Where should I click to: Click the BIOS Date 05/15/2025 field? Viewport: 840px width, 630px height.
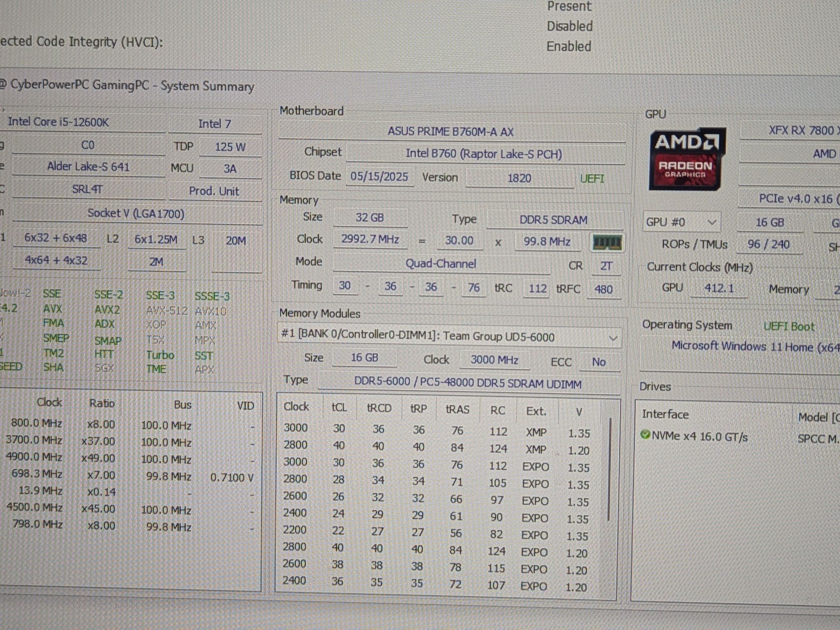(x=379, y=177)
